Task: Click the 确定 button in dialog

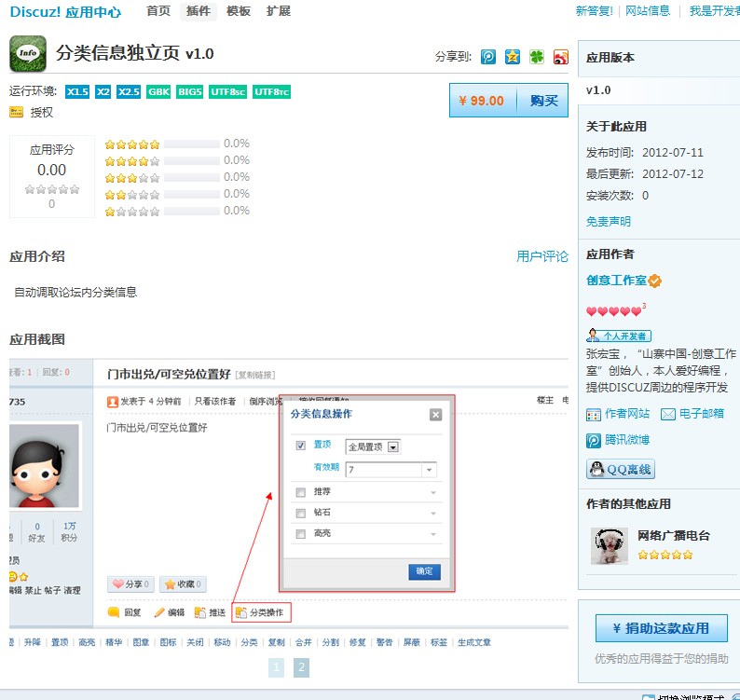Action: (x=424, y=571)
